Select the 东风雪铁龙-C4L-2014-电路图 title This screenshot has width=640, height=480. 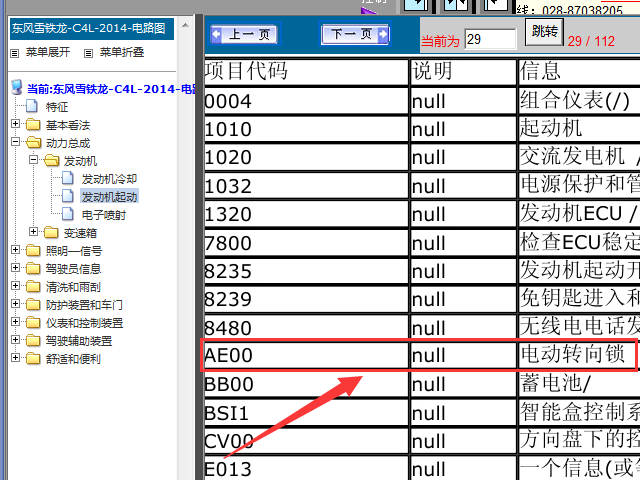coord(91,29)
